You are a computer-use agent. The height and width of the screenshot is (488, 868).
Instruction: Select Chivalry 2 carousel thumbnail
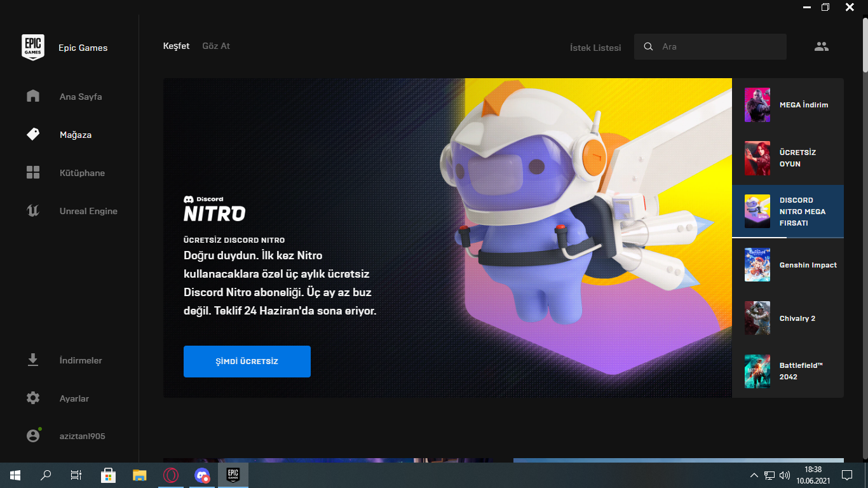(757, 318)
